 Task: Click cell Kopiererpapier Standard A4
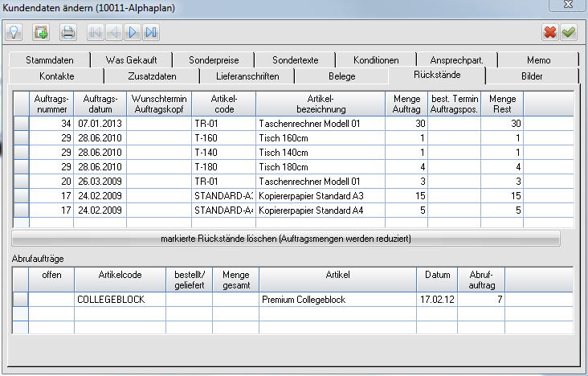(321, 210)
